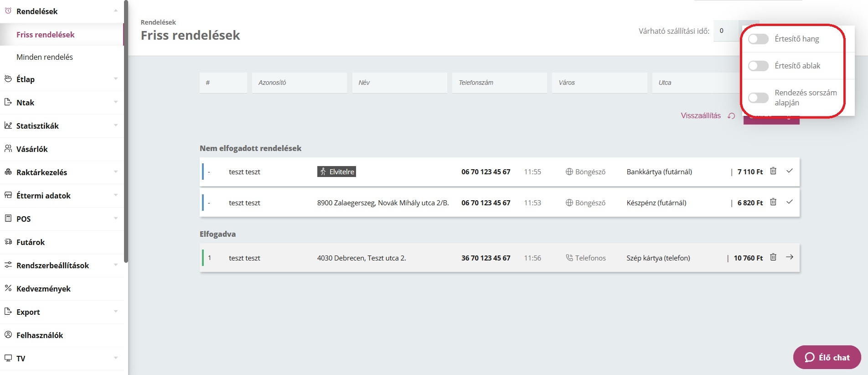
Task: Expand the TV menu arrow
Action: pos(116,358)
